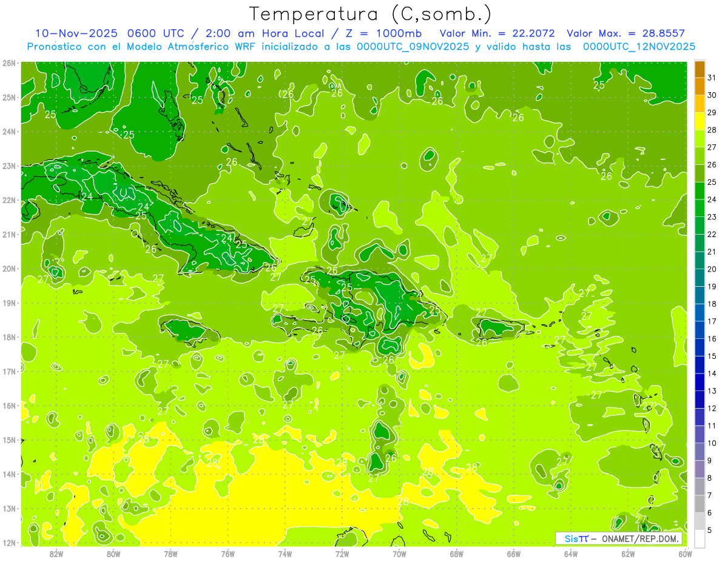Click the 21N latitude axis label
Image resolution: width=728 pixels, height=562 pixels.
[x=8, y=235]
